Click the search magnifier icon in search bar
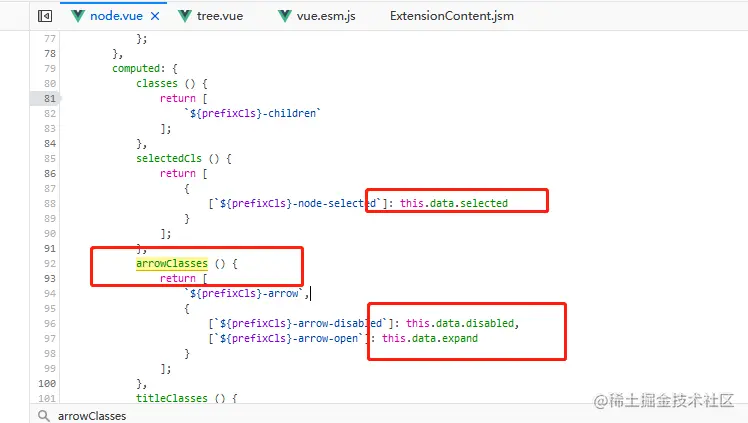The height and width of the screenshot is (423, 748). click(43, 415)
